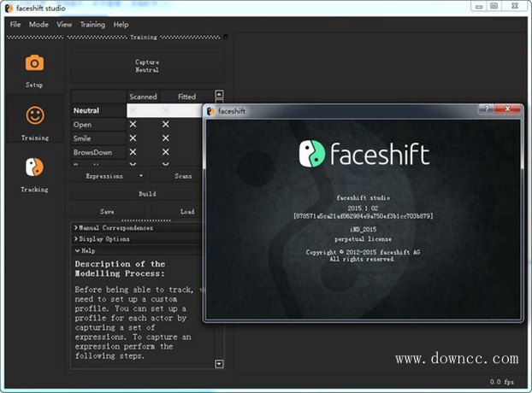The height and width of the screenshot is (393, 532).
Task: Toggle the Scanned mark for the Open expression
Action: click(x=133, y=125)
